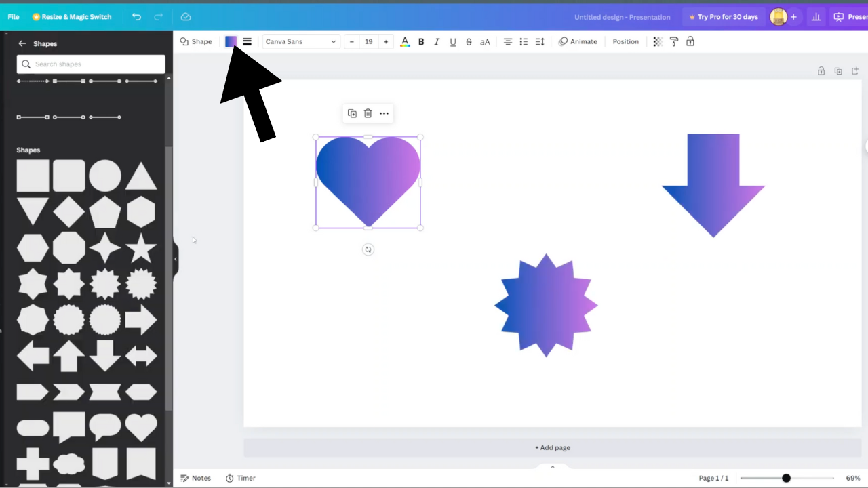
Task: Toggle underline text formatting
Action: pyautogui.click(x=453, y=41)
